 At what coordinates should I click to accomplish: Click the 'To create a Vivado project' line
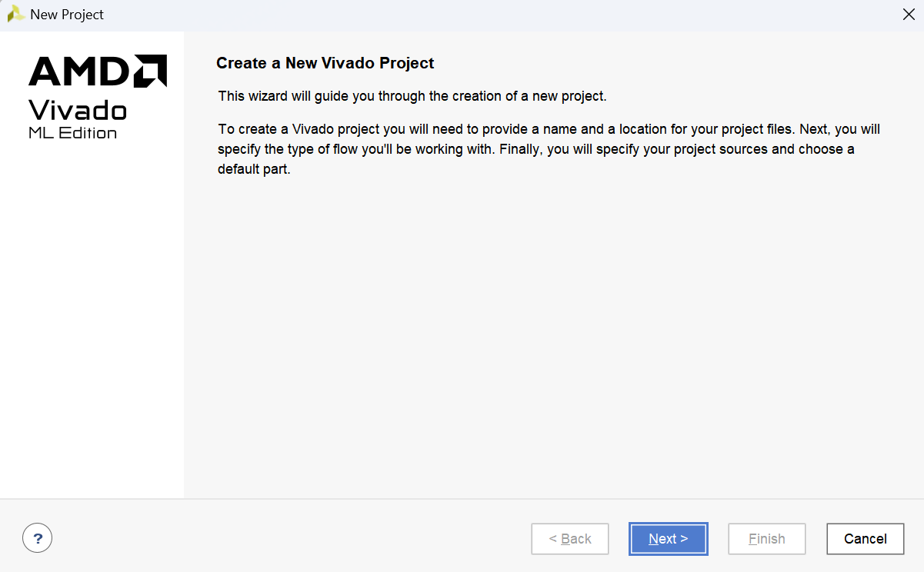549,128
